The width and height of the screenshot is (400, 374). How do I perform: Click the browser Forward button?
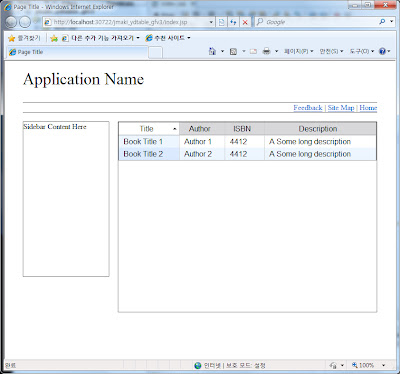coord(25,22)
